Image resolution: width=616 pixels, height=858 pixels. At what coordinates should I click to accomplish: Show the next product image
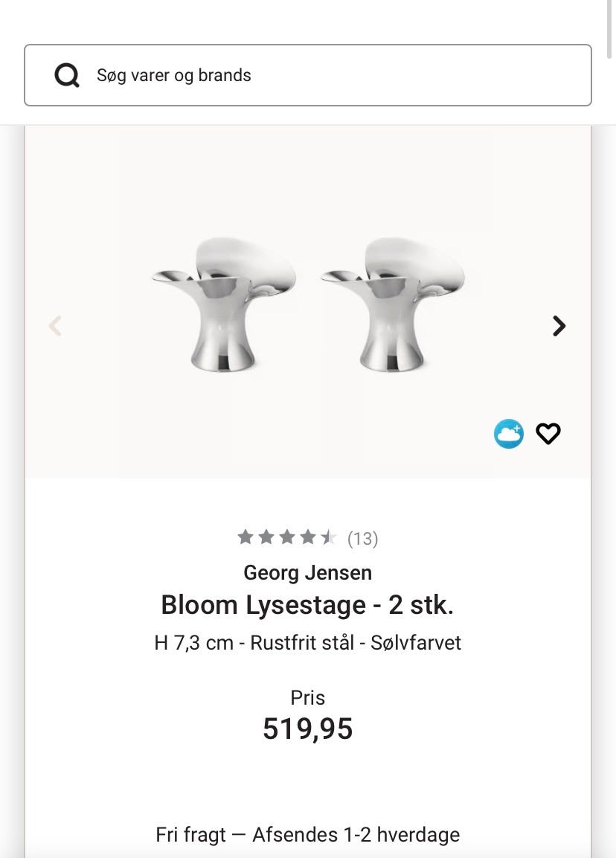[559, 326]
